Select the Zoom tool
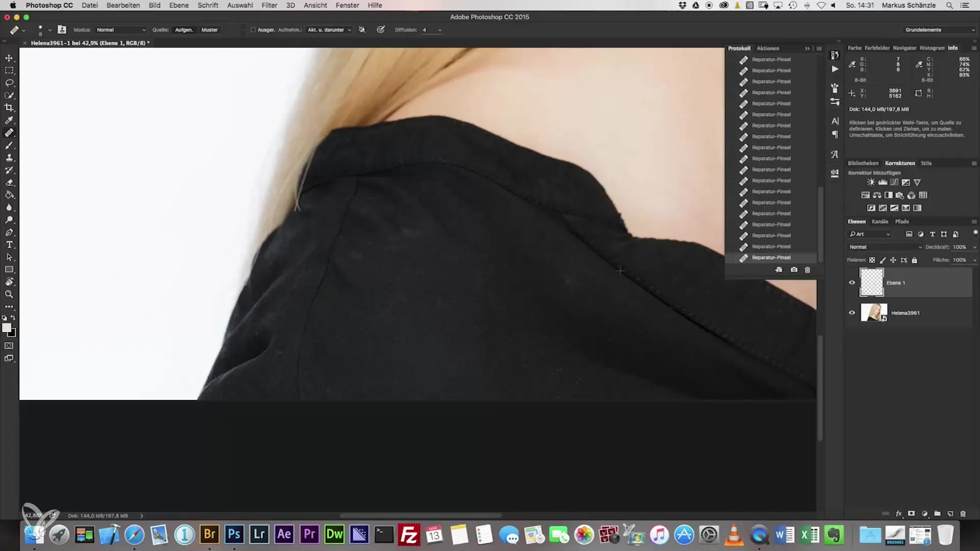 point(9,294)
